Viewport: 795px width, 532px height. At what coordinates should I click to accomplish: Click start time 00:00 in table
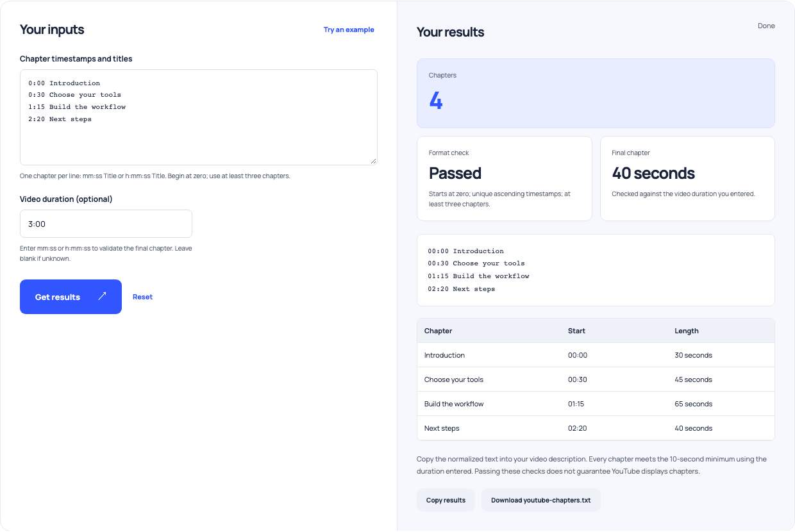[x=578, y=355]
